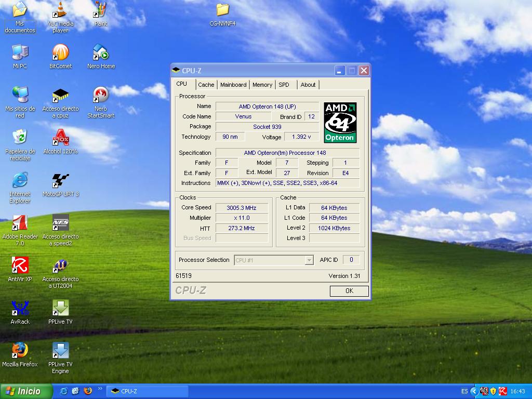Click the Core Speed value field

pos(242,208)
